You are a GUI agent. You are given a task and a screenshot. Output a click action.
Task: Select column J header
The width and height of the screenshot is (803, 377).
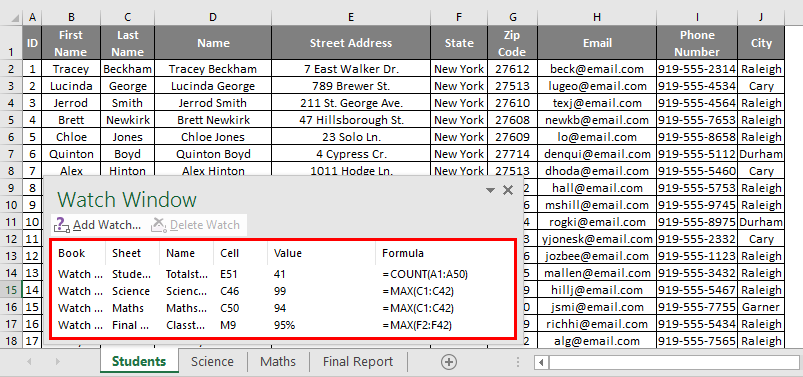[x=761, y=17]
